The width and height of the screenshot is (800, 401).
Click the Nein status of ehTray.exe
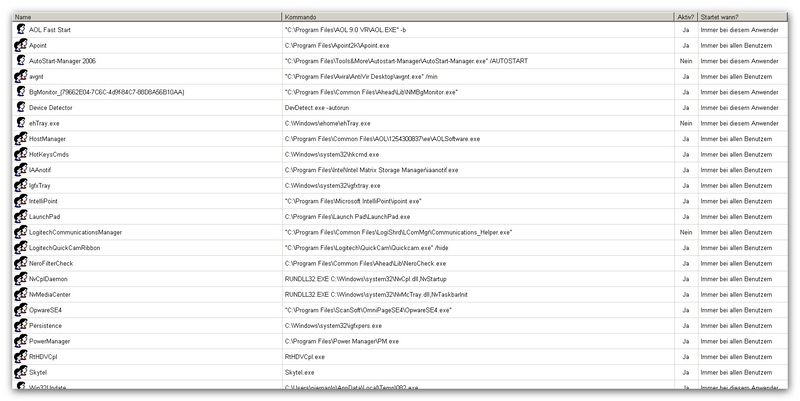[x=686, y=123]
